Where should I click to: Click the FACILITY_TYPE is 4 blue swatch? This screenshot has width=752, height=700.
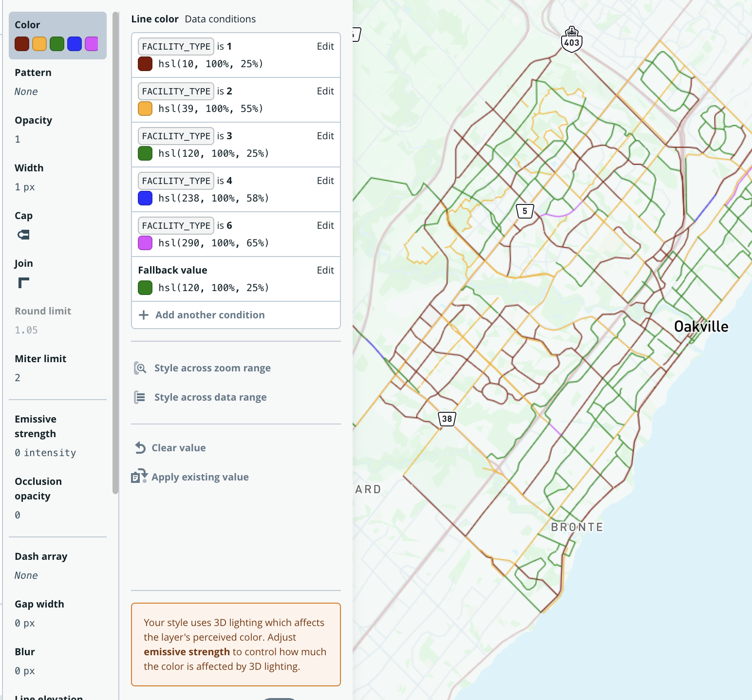pyautogui.click(x=145, y=198)
